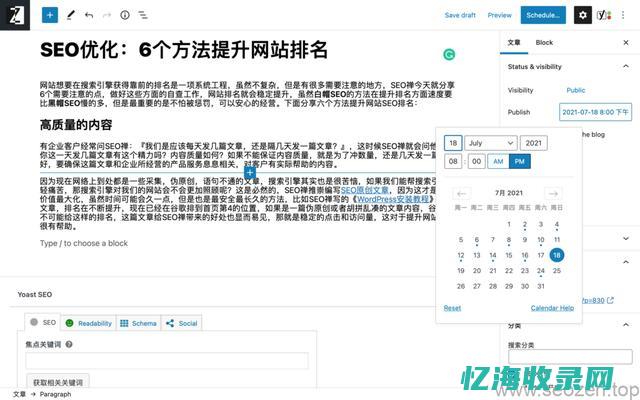Click the 高质量的内容 heading
This screenshot has height=400, width=640.
[76, 125]
